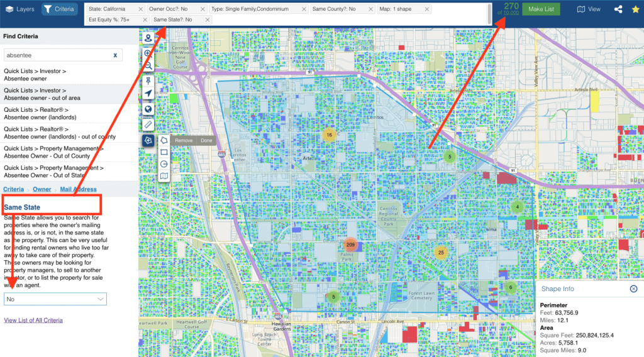
Task: Click the star favorites icon
Action: tap(635, 9)
